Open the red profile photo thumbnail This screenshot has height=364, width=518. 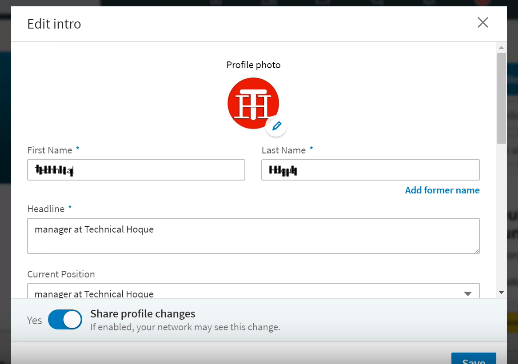click(253, 103)
